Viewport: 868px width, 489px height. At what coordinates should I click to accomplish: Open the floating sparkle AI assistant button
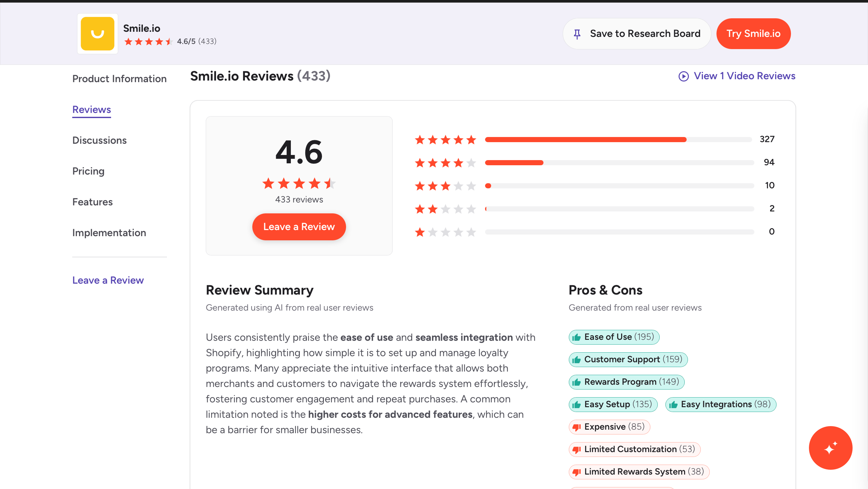[x=830, y=448]
